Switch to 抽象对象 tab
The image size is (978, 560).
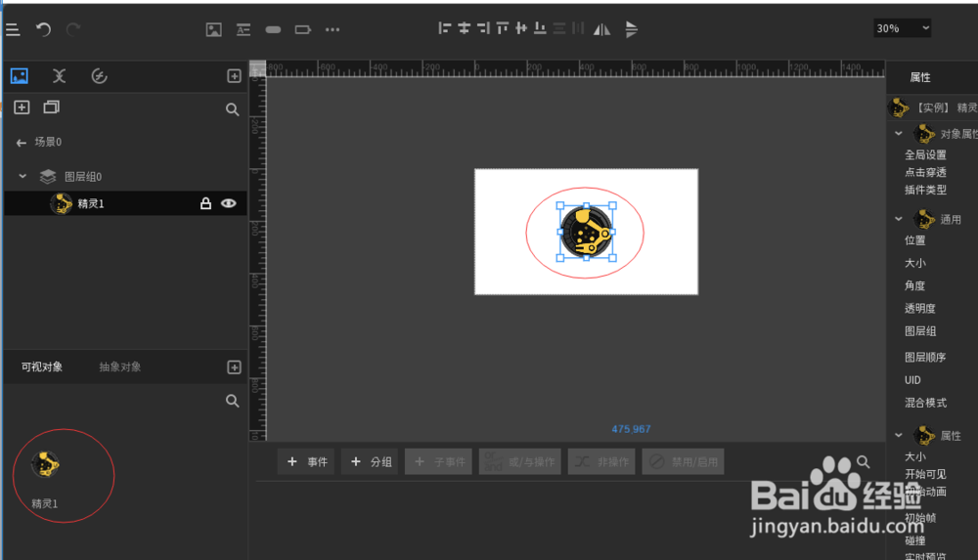click(x=119, y=366)
